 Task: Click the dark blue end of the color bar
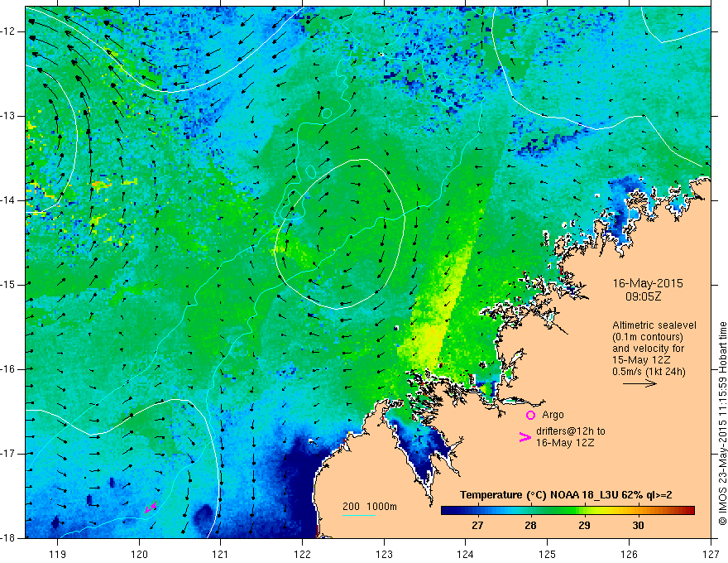point(448,510)
